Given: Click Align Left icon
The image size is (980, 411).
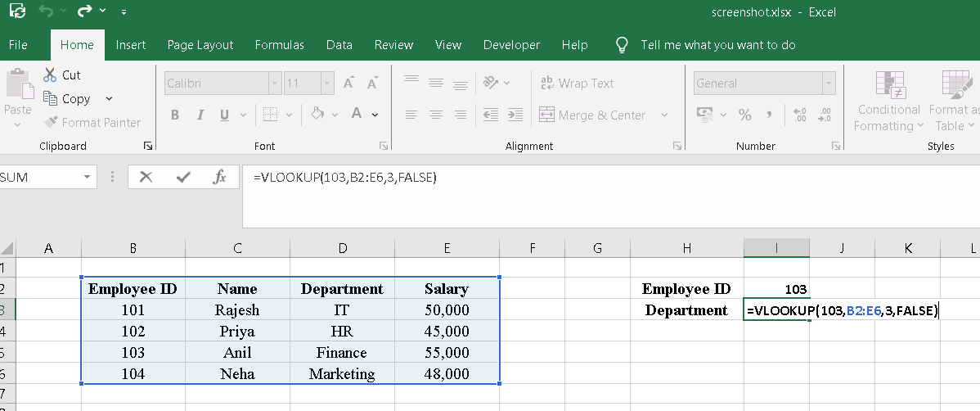Looking at the screenshot, I should pyautogui.click(x=411, y=115).
